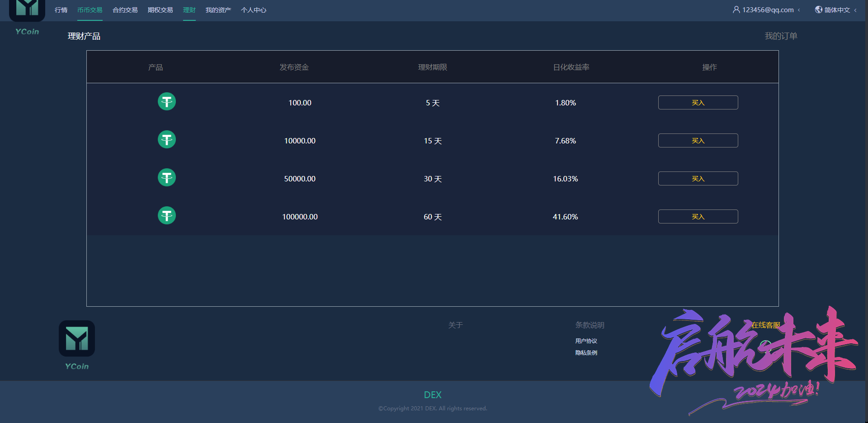Click the 30 天 term cell
The height and width of the screenshot is (423, 868).
coord(433,179)
